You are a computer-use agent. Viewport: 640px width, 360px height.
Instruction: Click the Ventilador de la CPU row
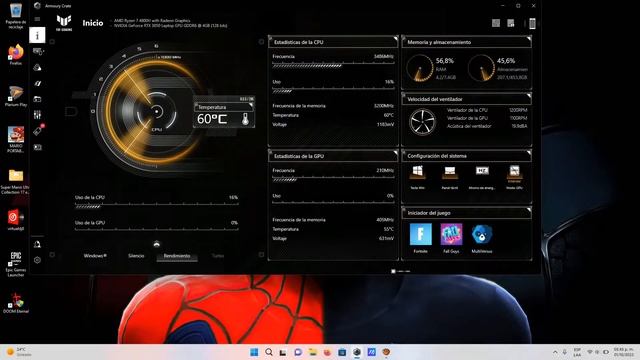click(487, 110)
